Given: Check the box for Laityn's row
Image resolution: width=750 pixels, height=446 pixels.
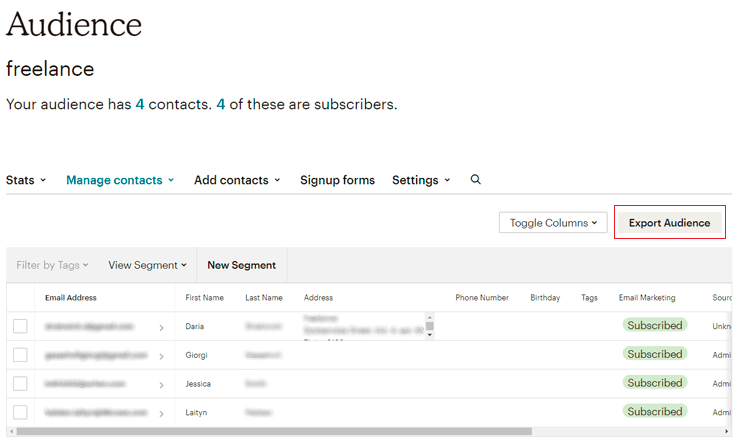Looking at the screenshot, I should [x=20, y=412].
